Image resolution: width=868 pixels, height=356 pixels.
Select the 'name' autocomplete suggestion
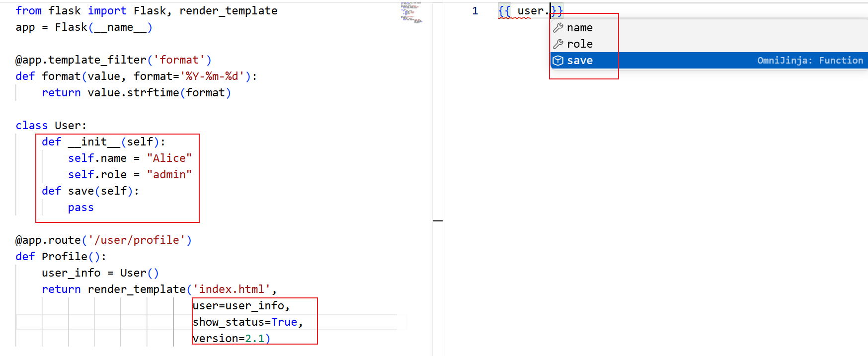[x=709, y=27]
